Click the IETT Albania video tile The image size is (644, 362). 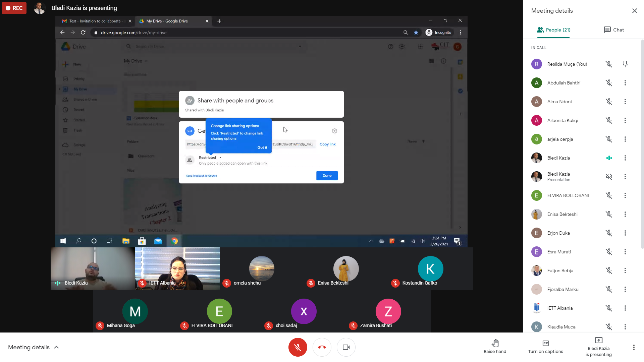tap(177, 268)
